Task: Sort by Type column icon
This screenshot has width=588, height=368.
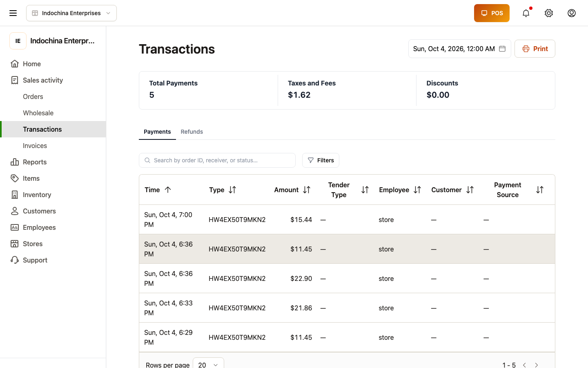Action: click(232, 190)
